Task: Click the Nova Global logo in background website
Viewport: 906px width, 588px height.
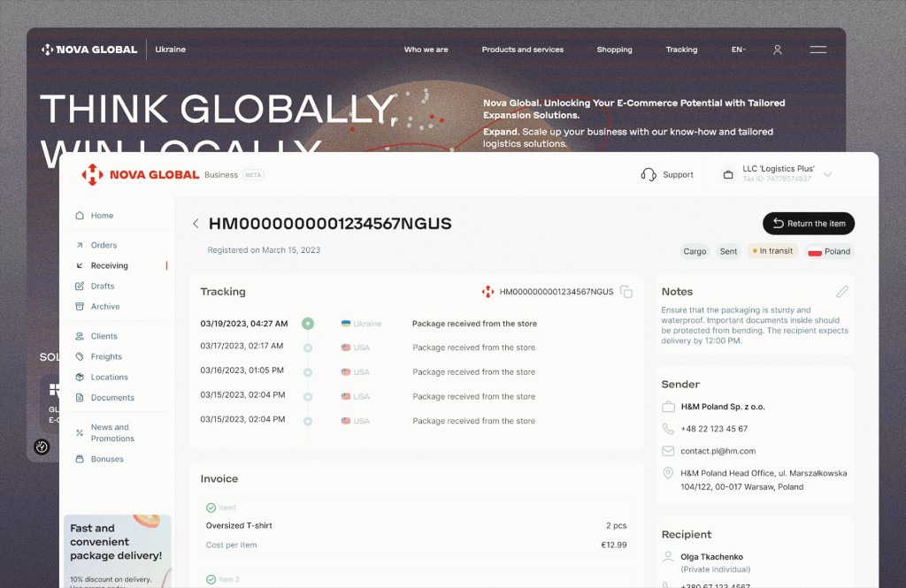Action: pos(89,50)
